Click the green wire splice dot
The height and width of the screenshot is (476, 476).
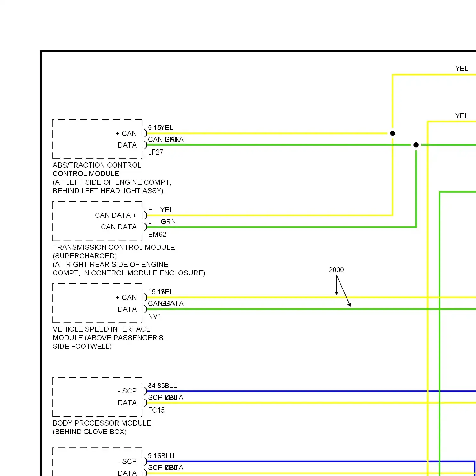[x=416, y=145]
